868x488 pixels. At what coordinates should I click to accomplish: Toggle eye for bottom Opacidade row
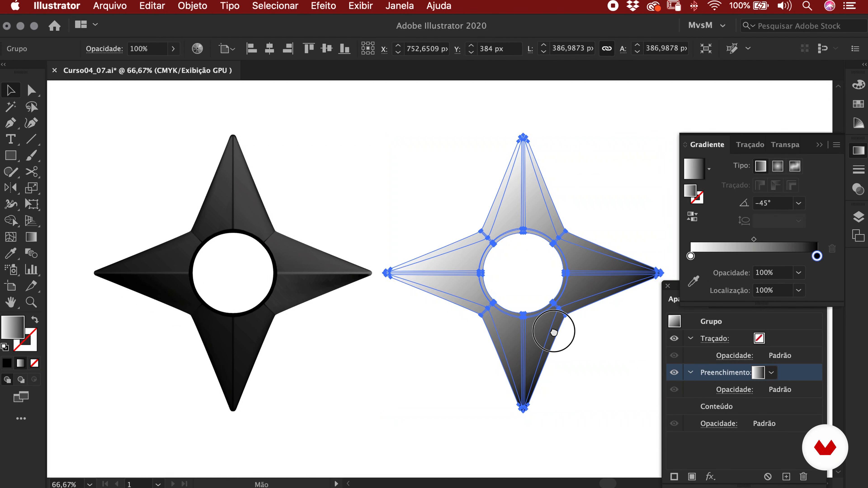pos(674,423)
